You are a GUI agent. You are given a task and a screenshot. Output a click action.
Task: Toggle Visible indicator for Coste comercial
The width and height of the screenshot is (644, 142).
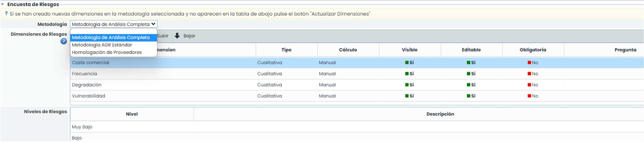tap(407, 62)
